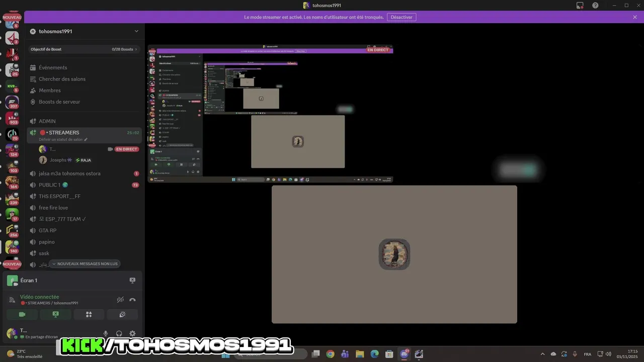Open server icon with 103 badge
The width and height of the screenshot is (644, 362).
12,166
